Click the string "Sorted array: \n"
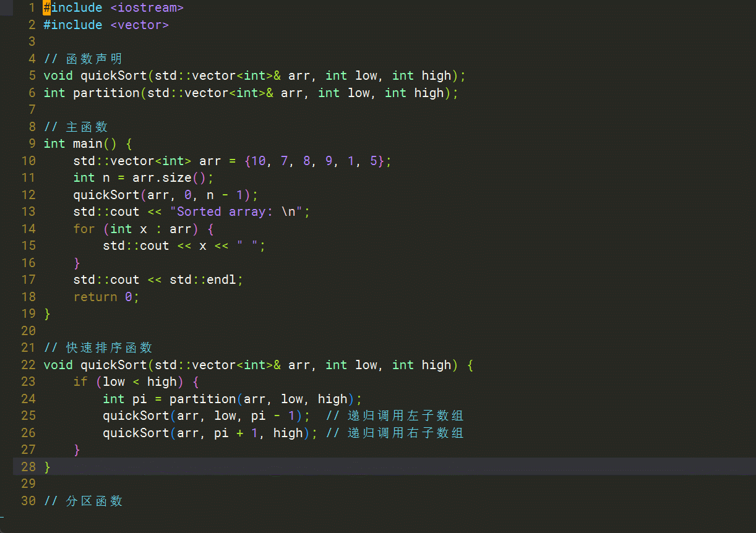Image resolution: width=756 pixels, height=533 pixels. coord(236,212)
